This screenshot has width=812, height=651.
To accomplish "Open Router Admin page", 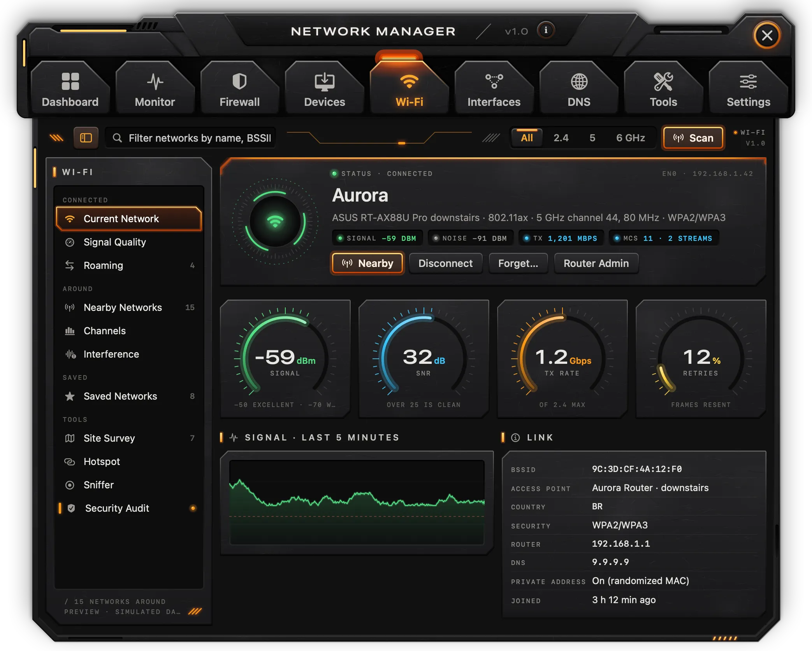I will pos(596,263).
